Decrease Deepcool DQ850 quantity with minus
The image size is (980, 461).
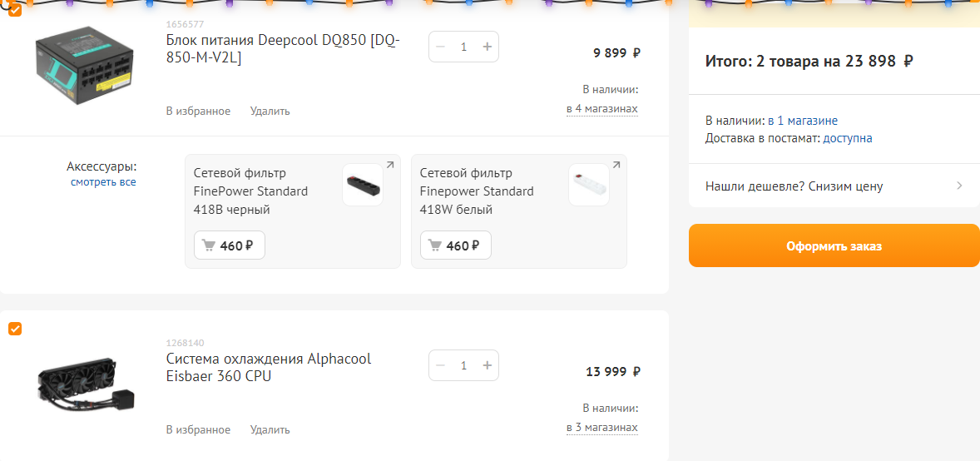[x=441, y=47]
